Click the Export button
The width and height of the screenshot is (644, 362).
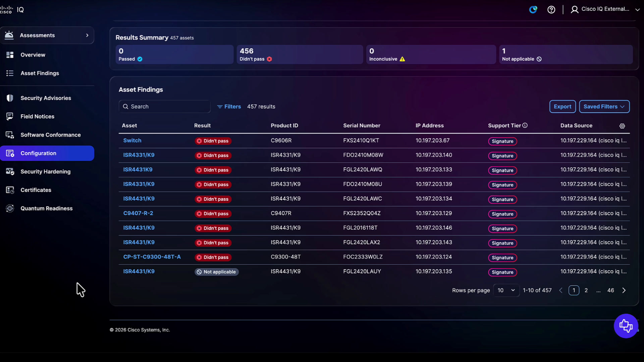(562, 107)
